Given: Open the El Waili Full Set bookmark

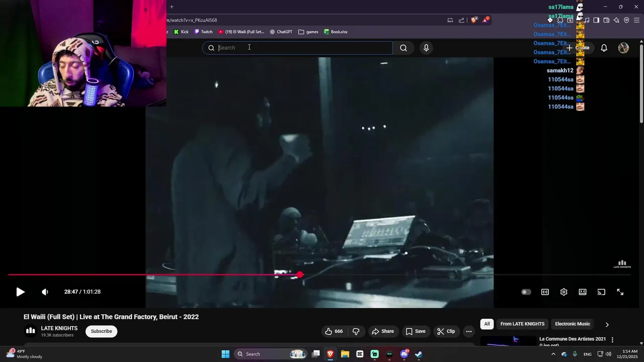Looking at the screenshot, I should click(241, 32).
